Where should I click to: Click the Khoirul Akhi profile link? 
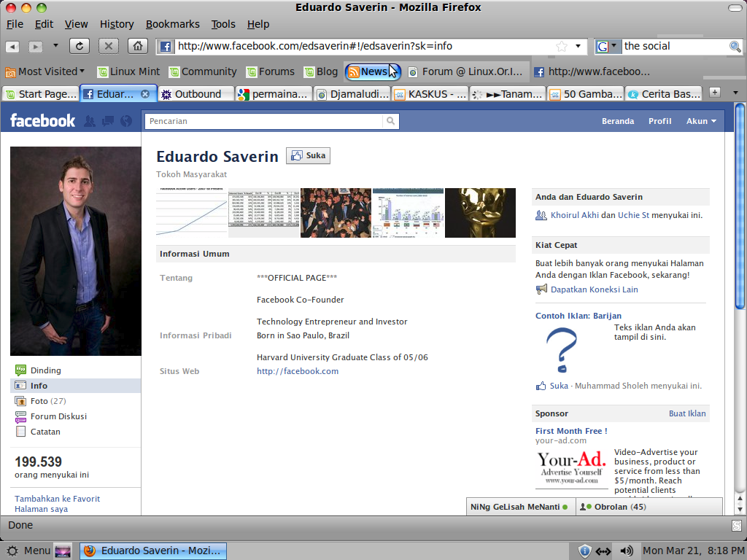575,215
